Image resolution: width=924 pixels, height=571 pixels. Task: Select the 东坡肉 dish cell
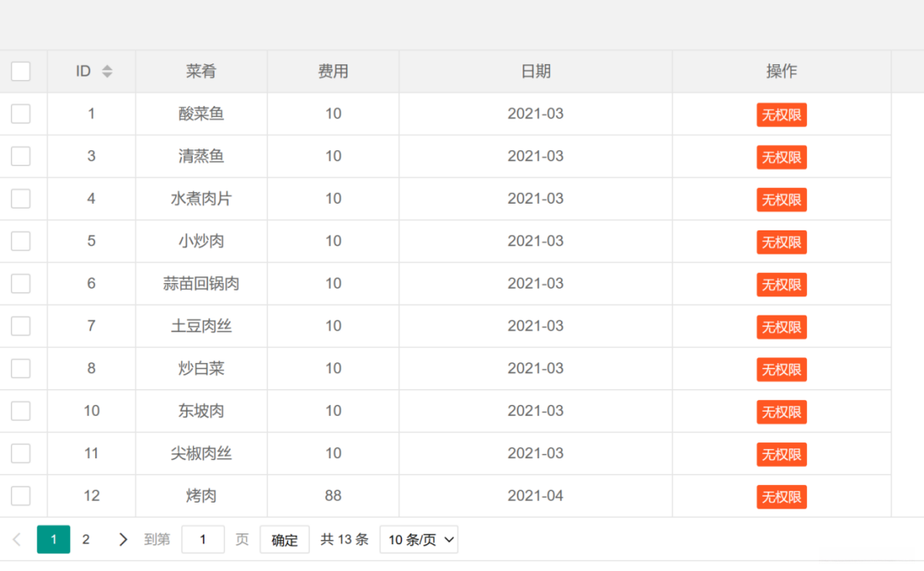(201, 411)
